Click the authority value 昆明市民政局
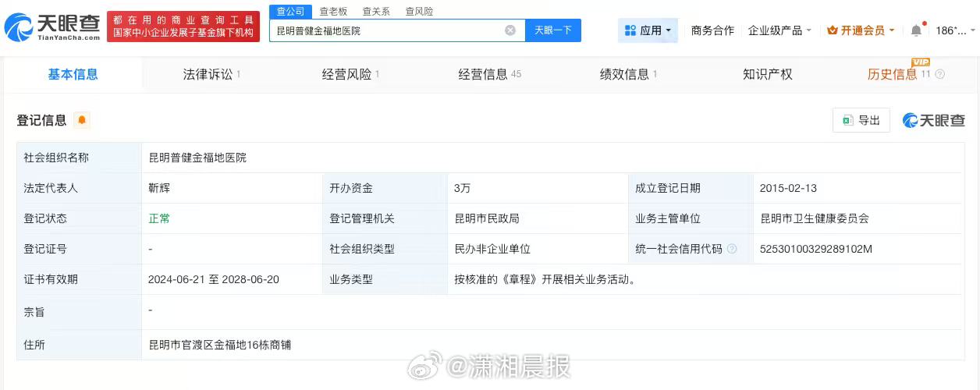980x390 pixels. pyautogui.click(x=487, y=218)
